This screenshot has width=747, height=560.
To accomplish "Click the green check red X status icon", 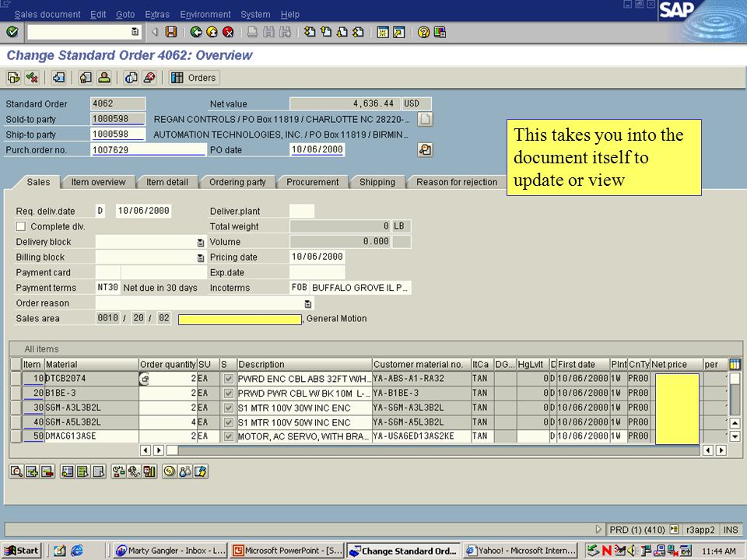I will (x=32, y=77).
